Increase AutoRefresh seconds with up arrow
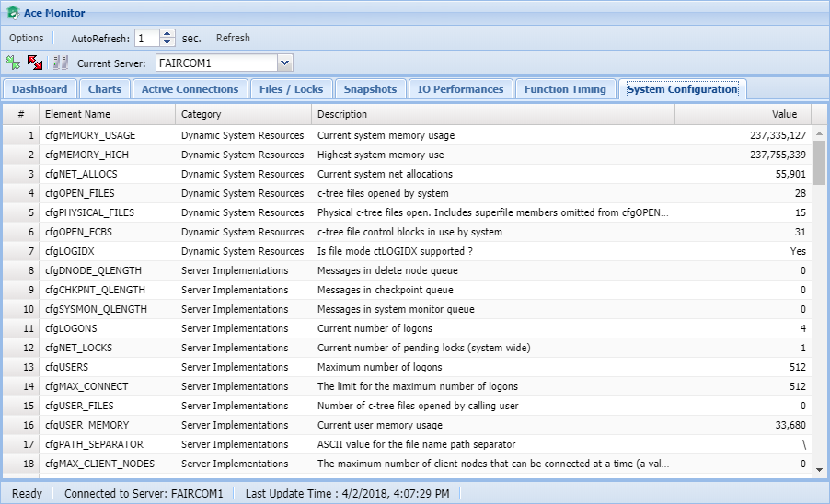The width and height of the screenshot is (830, 504). coord(167,34)
